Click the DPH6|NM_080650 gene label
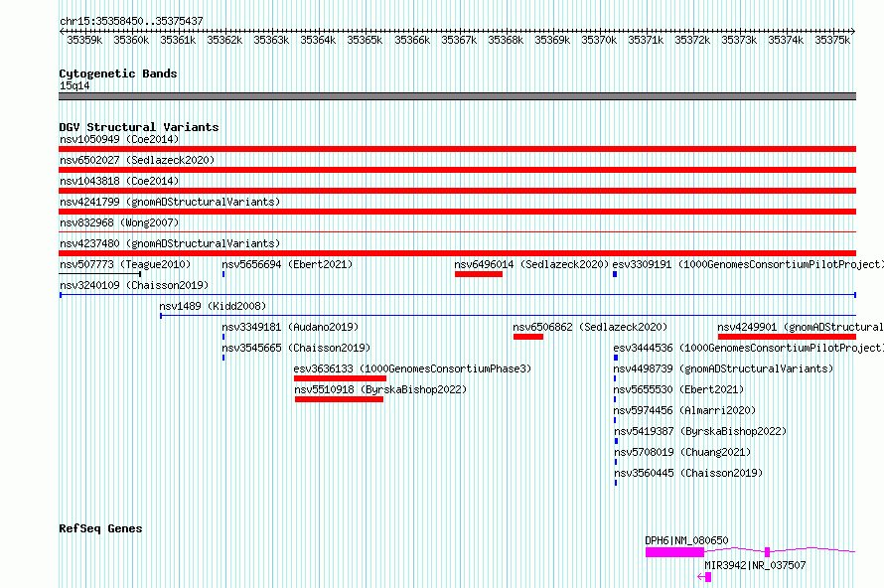Screen dimensions: 884x588 686,540
